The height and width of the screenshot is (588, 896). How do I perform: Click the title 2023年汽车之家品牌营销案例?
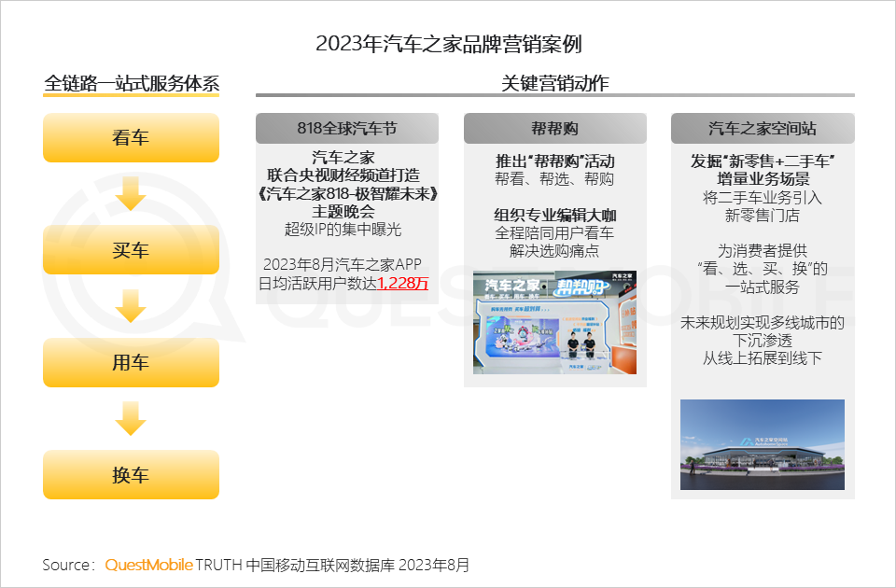coord(449,44)
